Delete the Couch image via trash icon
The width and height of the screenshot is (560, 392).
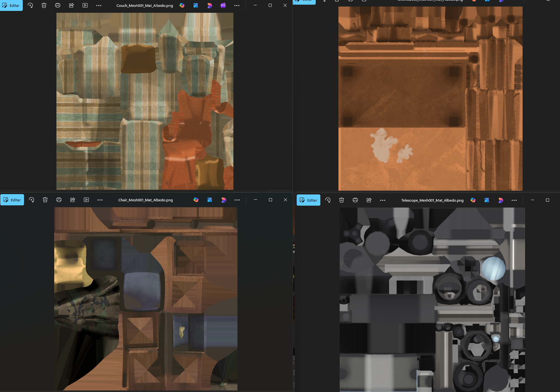(44, 5)
